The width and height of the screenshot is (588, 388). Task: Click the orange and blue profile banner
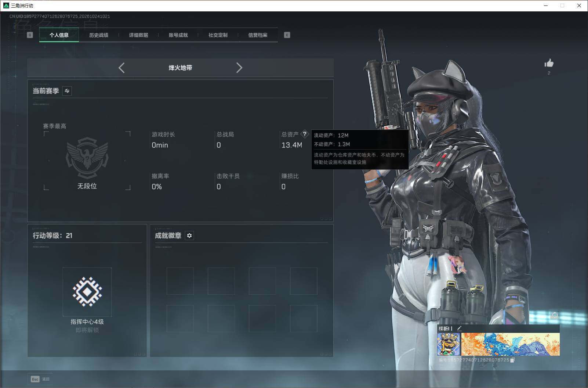tap(510, 344)
